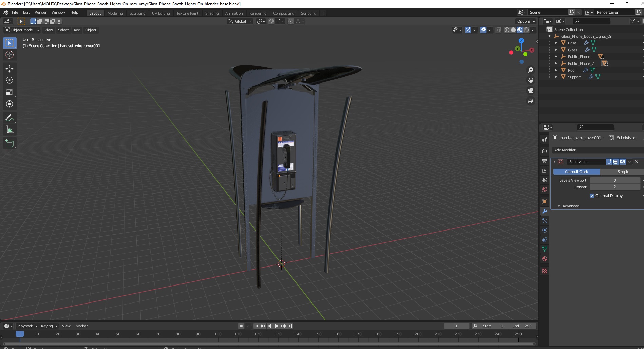Screen dimensions: 644x349
Task: Activate the Scale tool
Action: click(10, 92)
